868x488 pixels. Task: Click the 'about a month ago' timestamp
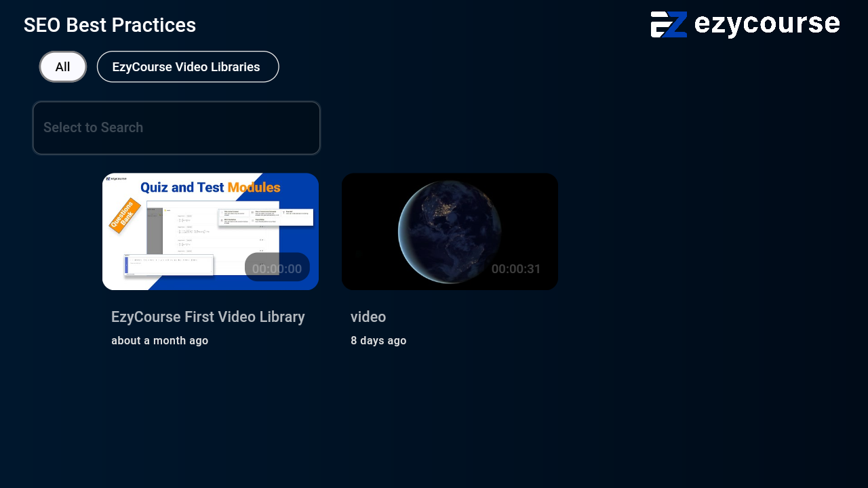pyautogui.click(x=160, y=341)
